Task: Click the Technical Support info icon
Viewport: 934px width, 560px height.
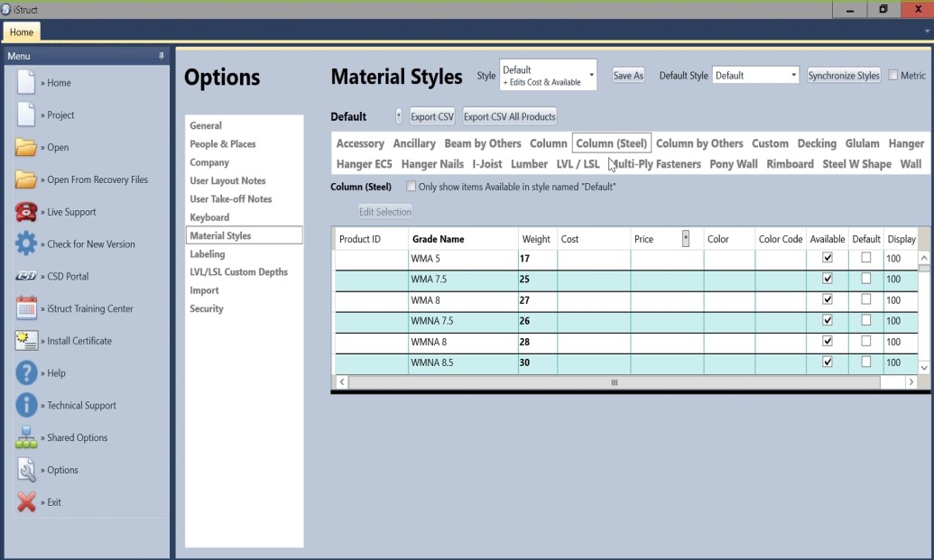Action: [26, 406]
